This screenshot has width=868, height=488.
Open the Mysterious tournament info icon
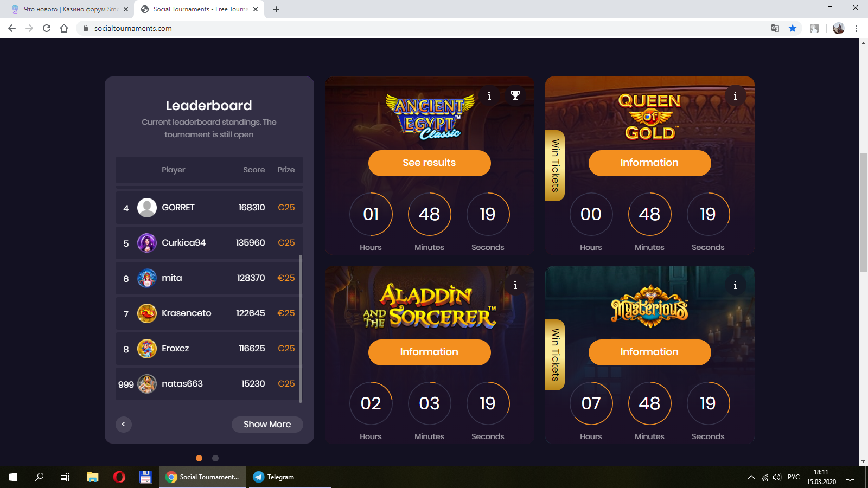(x=735, y=285)
